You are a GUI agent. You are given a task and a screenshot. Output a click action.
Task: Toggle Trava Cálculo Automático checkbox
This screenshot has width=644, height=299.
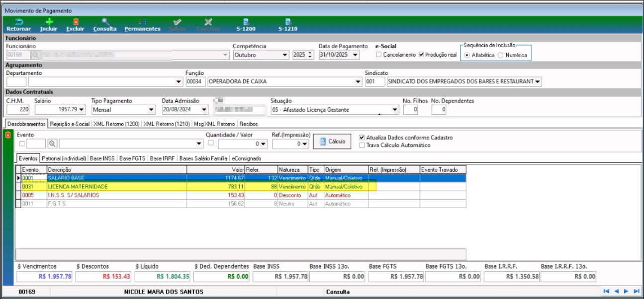pyautogui.click(x=362, y=145)
